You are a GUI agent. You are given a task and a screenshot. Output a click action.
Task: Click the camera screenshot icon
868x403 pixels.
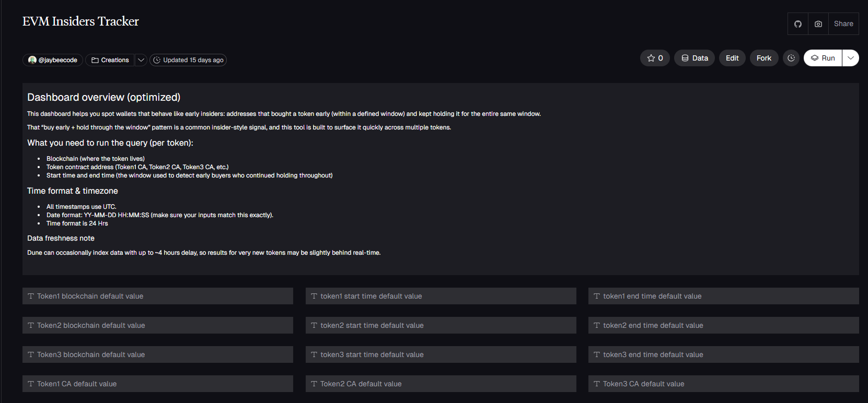coord(818,24)
